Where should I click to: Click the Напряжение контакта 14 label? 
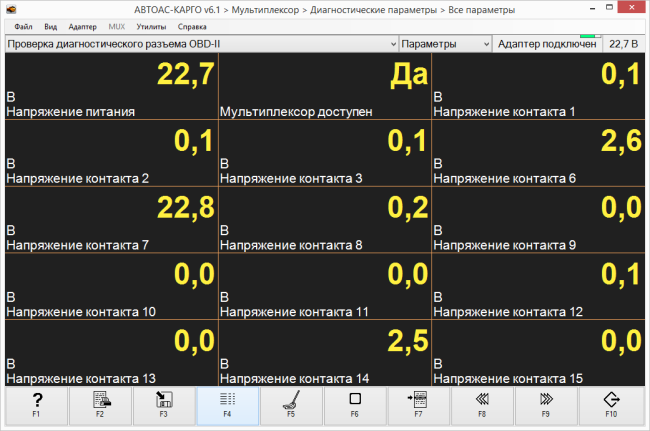tap(295, 379)
